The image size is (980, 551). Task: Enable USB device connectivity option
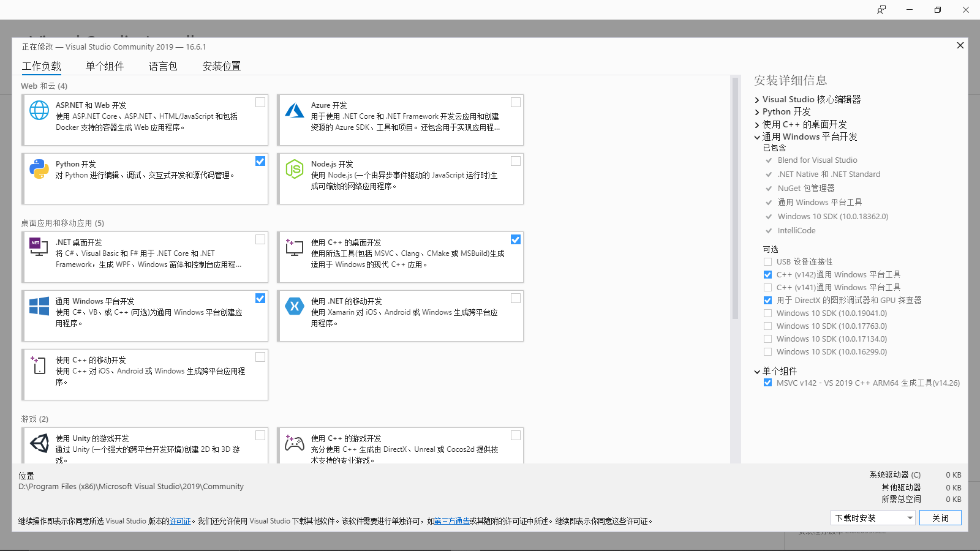[767, 262]
